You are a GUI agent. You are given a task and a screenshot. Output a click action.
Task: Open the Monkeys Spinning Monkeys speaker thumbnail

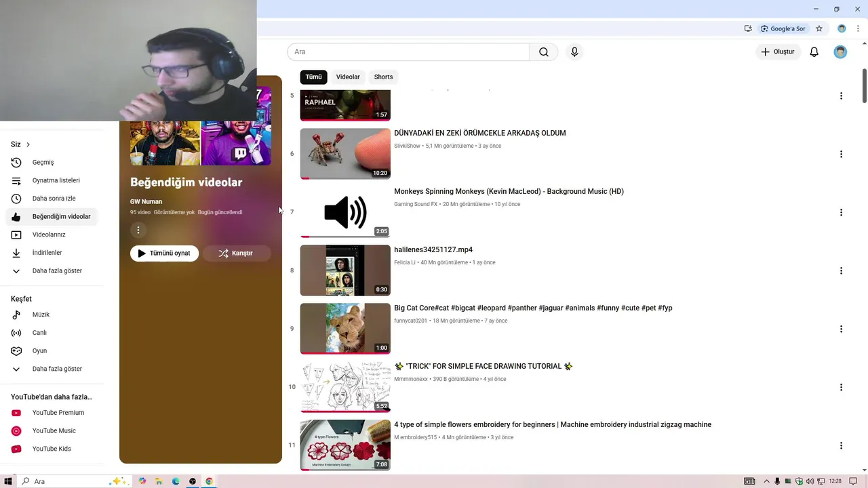point(345,212)
